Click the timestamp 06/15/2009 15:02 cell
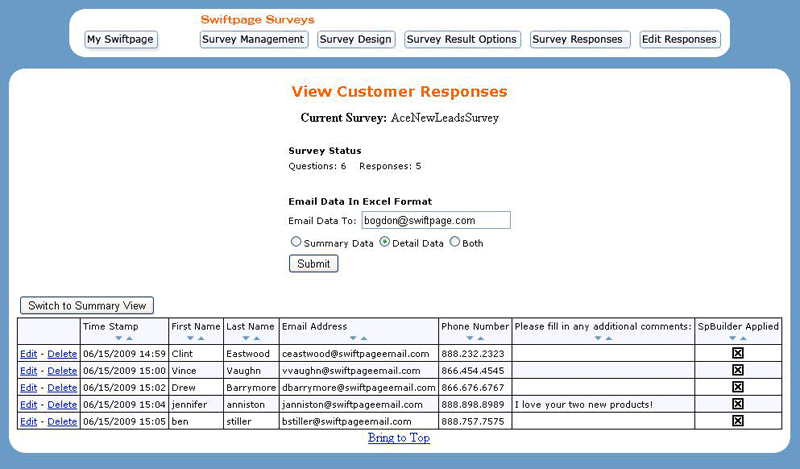This screenshot has width=800, height=469. (124, 387)
